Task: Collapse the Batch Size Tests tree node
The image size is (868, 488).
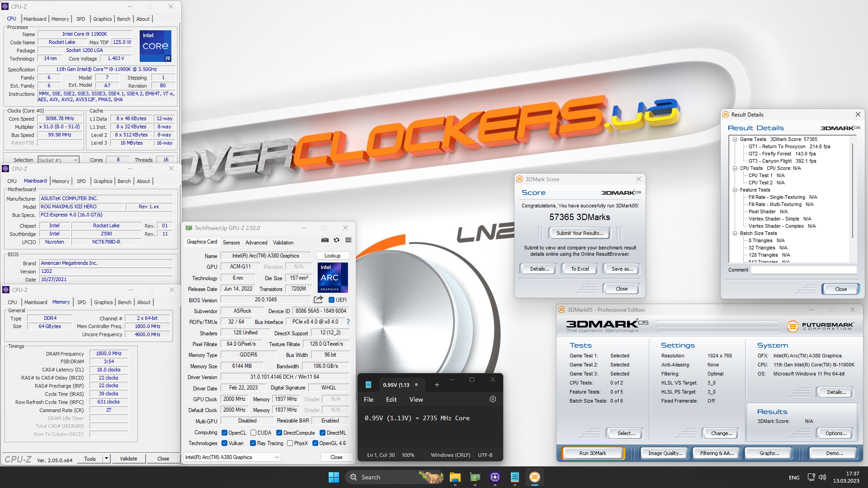Action: [x=735, y=234]
